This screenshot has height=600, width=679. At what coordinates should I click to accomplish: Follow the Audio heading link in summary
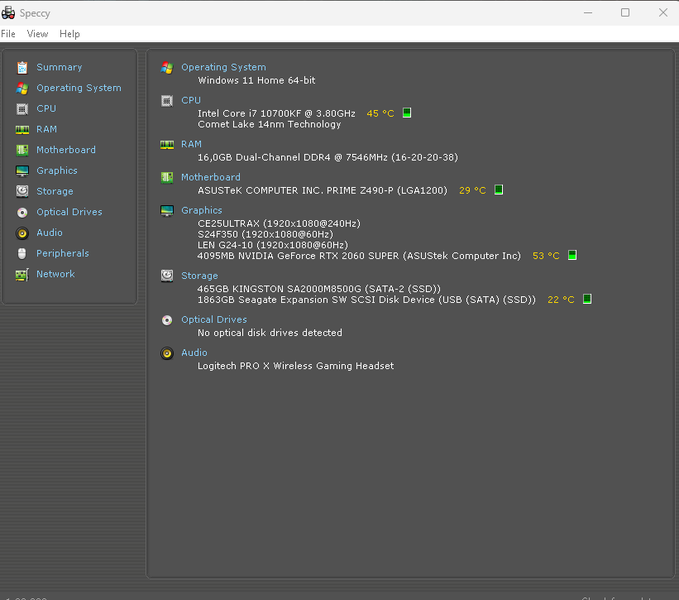coord(194,353)
